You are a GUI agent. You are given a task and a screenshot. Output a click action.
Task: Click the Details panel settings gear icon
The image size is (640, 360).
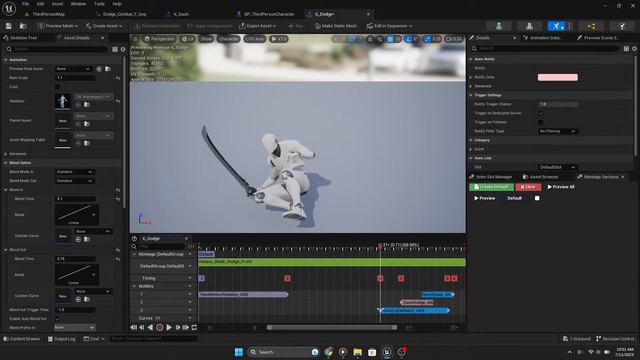634,49
